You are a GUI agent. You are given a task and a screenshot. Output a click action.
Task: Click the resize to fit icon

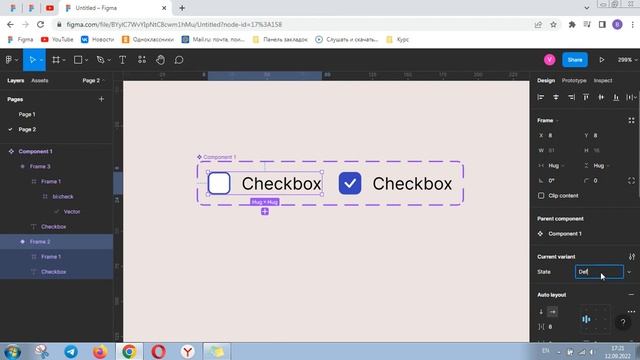pyautogui.click(x=631, y=120)
